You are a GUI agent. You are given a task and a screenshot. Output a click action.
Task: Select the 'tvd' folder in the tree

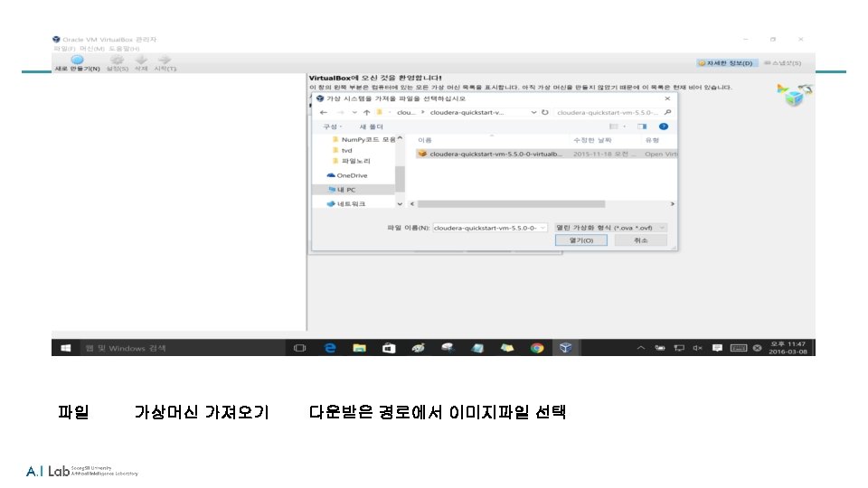[x=342, y=151]
